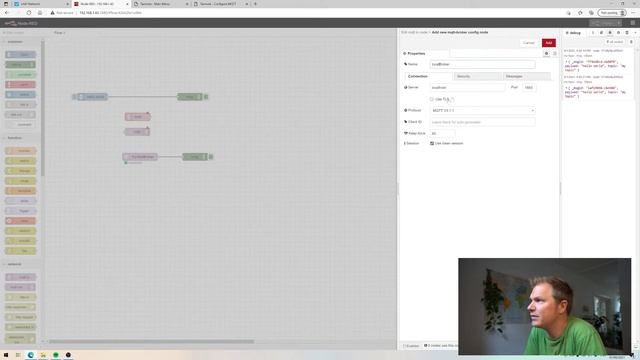Open the Node-RED hamburger menu

pyautogui.click(x=633, y=23)
